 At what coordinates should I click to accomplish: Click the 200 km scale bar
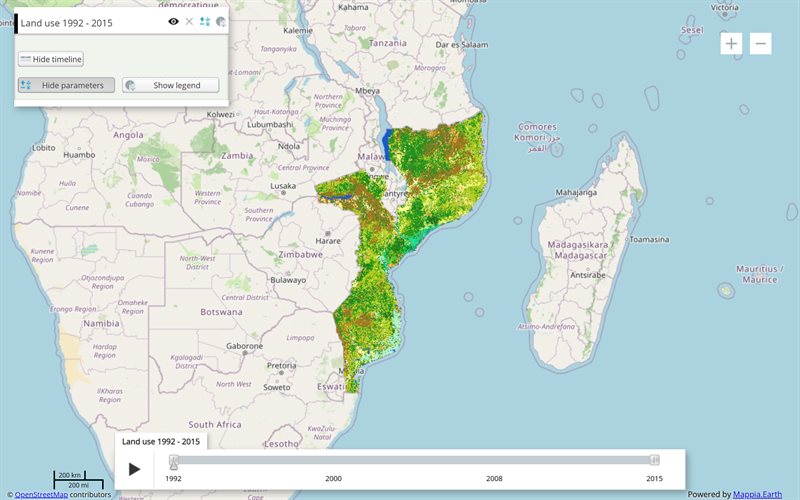tap(70, 475)
